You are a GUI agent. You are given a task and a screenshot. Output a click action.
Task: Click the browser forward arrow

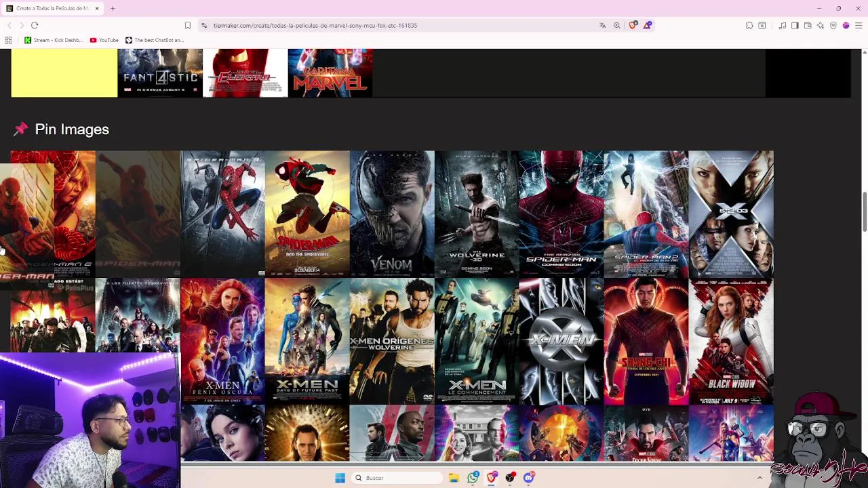point(21,25)
